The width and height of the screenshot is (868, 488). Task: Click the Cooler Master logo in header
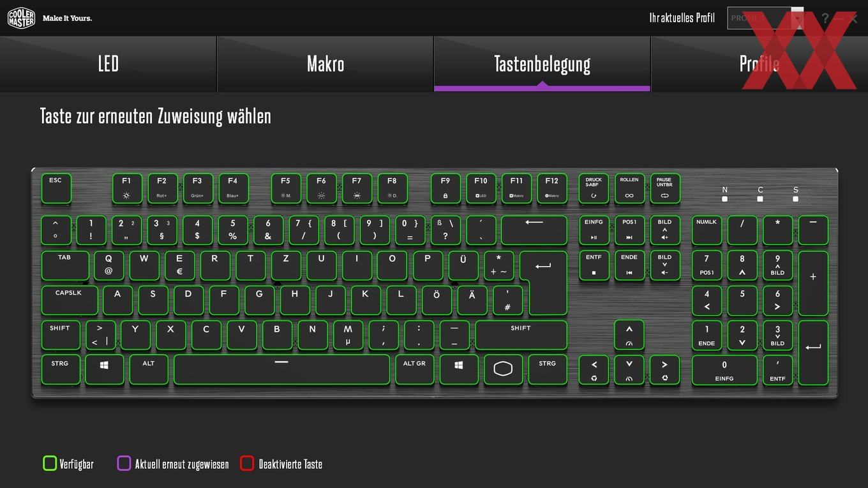tap(22, 18)
